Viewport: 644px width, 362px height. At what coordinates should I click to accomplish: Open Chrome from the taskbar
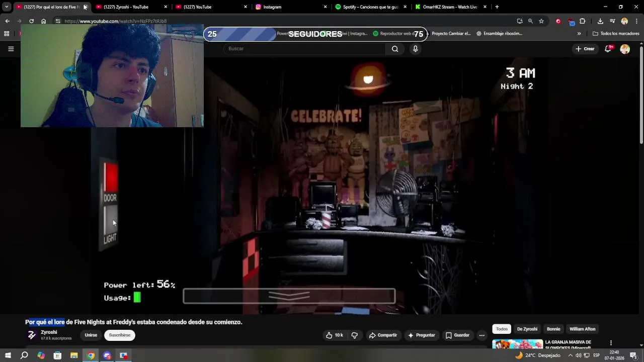91,355
